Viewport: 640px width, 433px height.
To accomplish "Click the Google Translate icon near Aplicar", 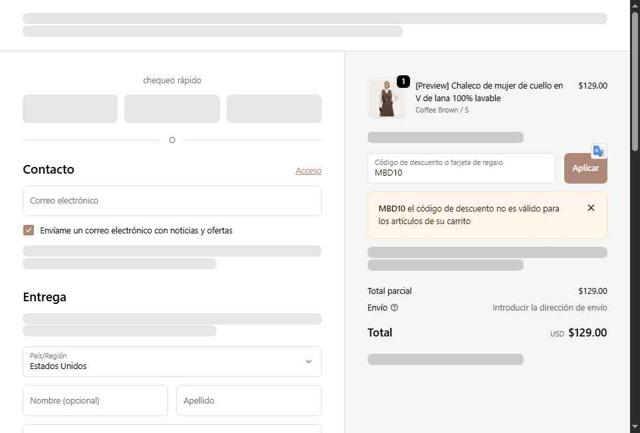I will 598,151.
